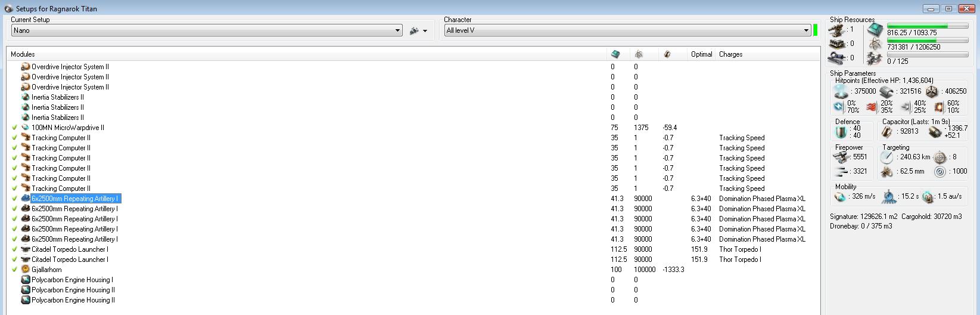Click the targeting range icon next to 240.63 km
980x315 pixels.
(887, 157)
